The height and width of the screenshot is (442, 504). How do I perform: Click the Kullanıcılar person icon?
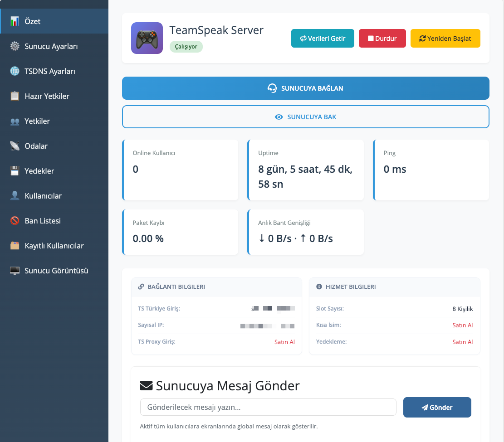coord(15,196)
